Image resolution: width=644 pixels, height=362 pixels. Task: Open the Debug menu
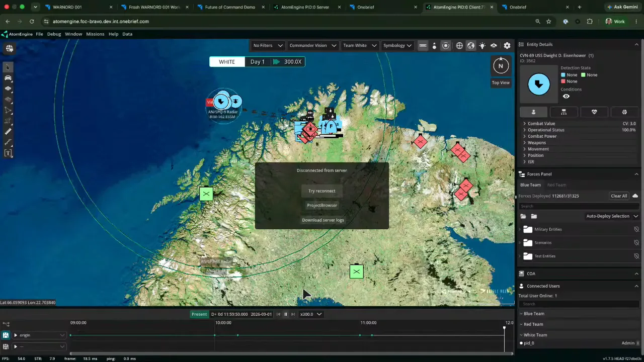tap(54, 34)
